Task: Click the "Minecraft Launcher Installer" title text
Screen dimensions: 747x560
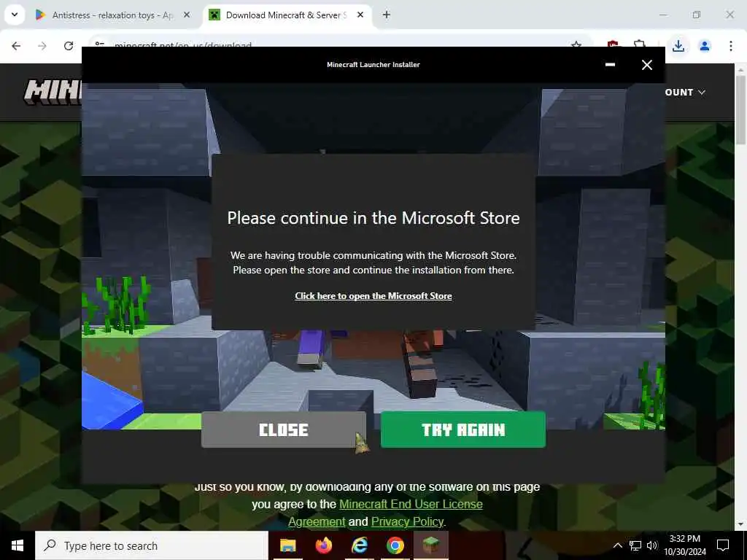Action: 373,65
